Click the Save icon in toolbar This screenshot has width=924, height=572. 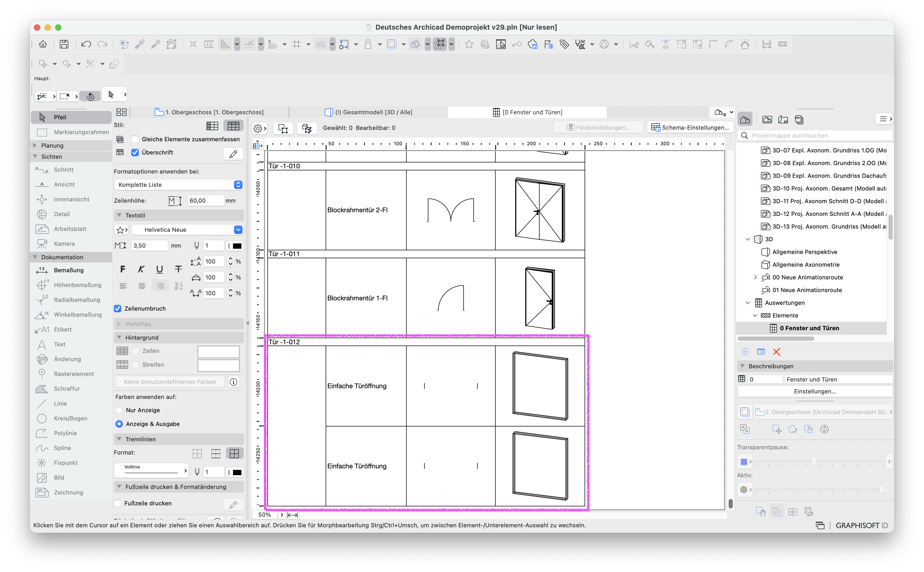(x=64, y=44)
